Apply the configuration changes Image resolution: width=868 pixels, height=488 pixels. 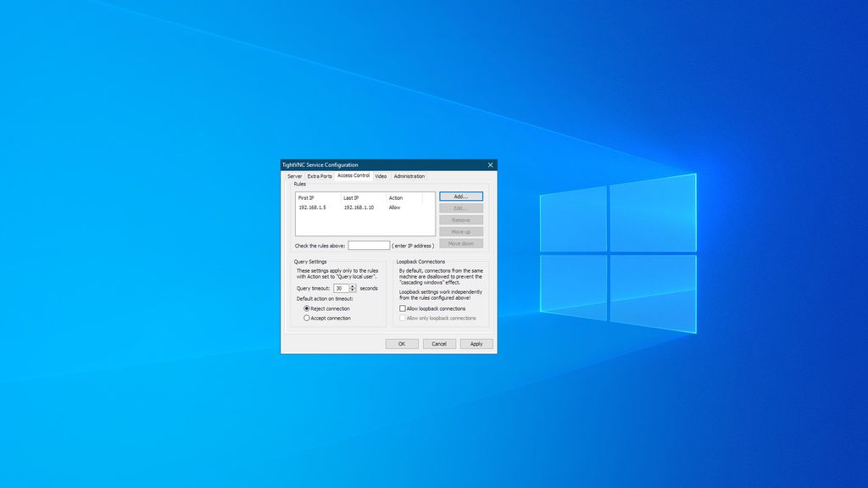(476, 344)
